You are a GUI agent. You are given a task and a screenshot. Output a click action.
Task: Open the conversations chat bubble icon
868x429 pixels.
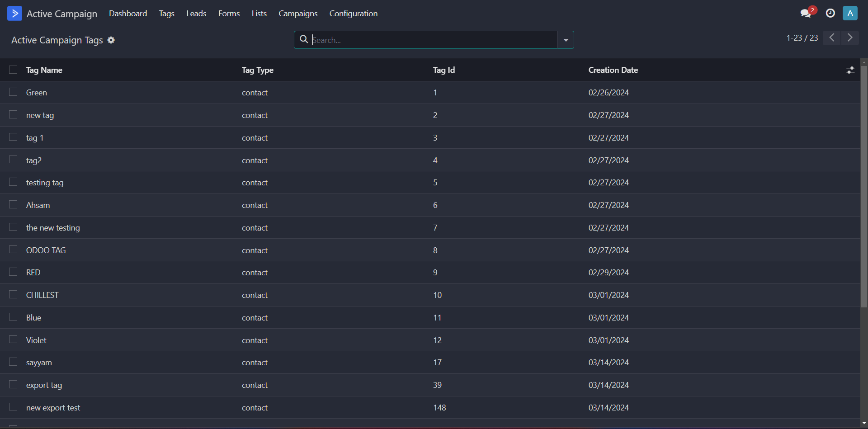[806, 14]
